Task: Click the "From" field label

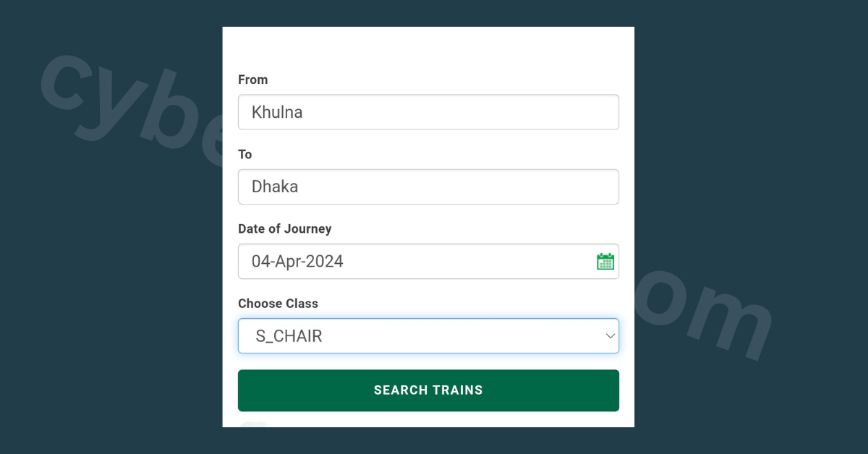Action: [x=253, y=80]
